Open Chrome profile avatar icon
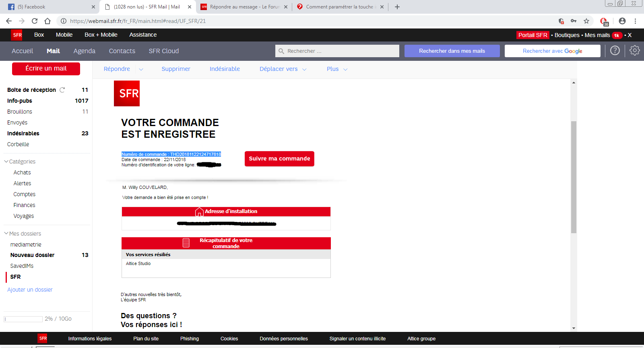The width and height of the screenshot is (644, 348). point(622,21)
